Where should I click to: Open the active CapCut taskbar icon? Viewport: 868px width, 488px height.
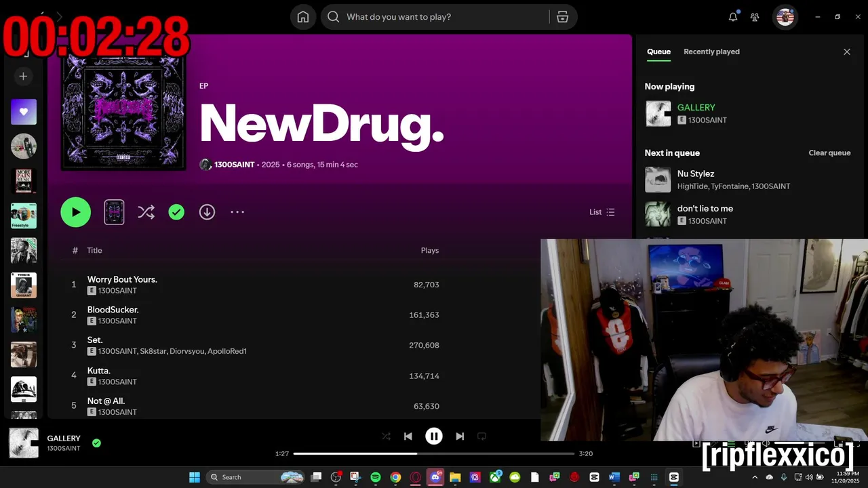673,477
